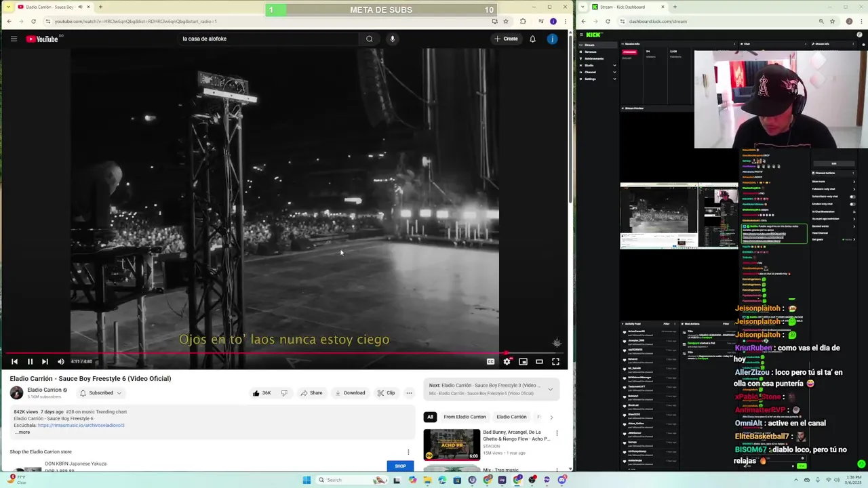
Task: Switch to miniplayer mode
Action: pos(523,361)
